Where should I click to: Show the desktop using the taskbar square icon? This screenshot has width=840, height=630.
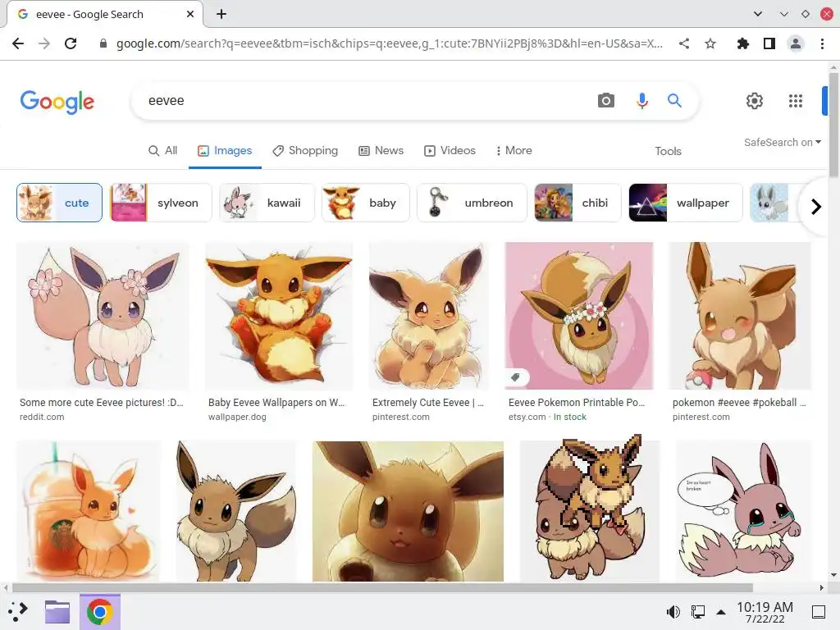pyautogui.click(x=819, y=611)
